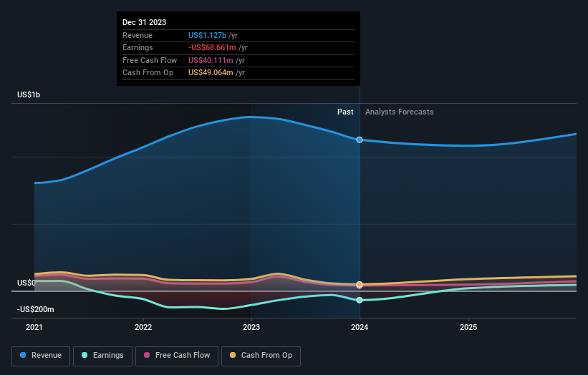This screenshot has width=588, height=375.
Task: Click the US$49.064m cash from op value
Action: 211,73
